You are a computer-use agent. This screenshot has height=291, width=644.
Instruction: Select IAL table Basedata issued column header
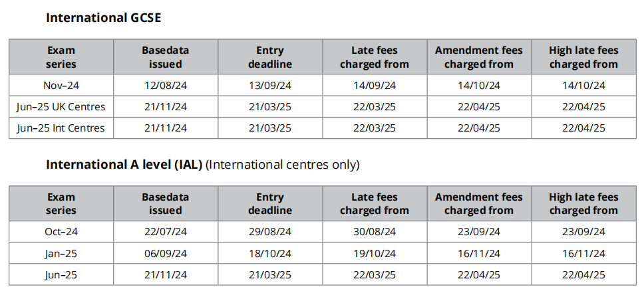[x=166, y=203]
